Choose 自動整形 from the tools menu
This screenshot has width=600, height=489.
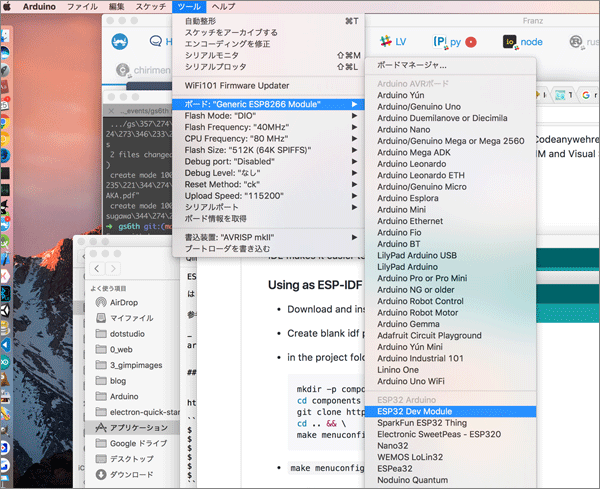268,21
